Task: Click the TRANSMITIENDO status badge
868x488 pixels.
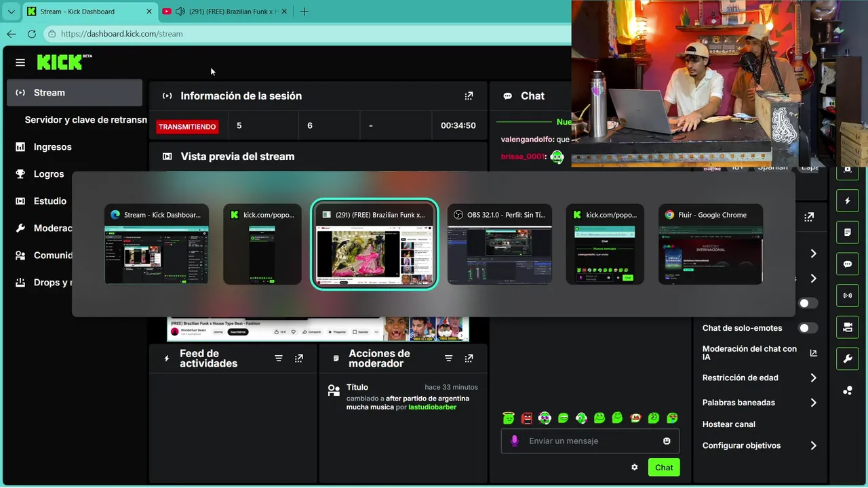Action: coord(187,127)
